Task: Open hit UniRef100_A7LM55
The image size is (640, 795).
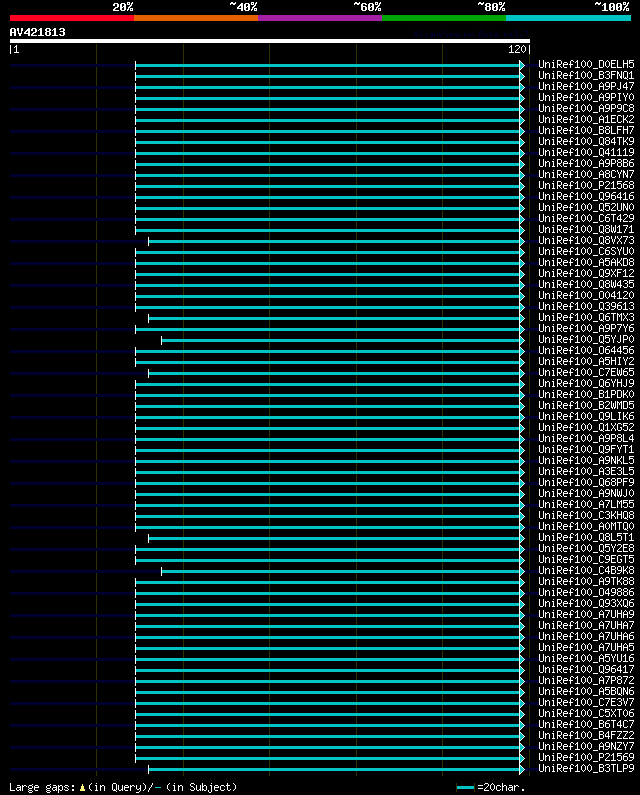Action: click(x=586, y=504)
